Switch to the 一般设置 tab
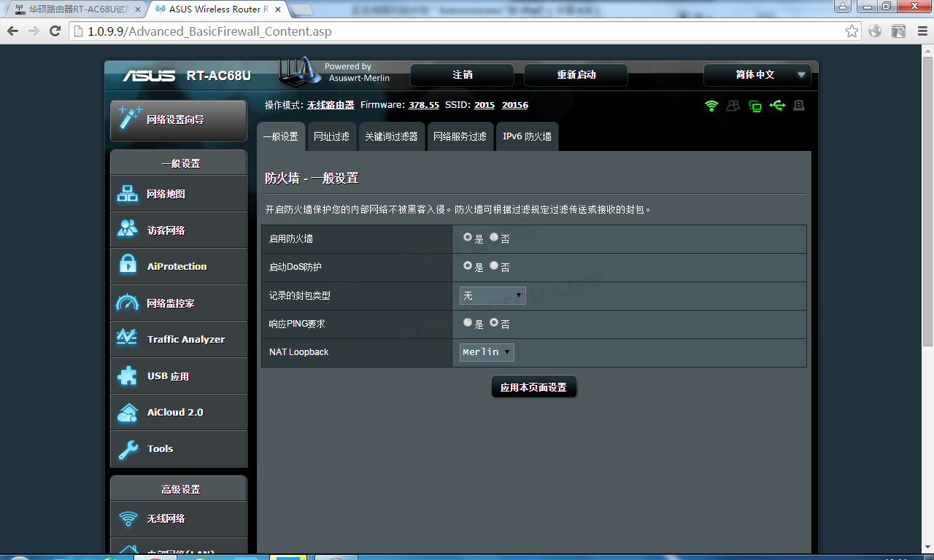The image size is (934, 560). click(280, 136)
